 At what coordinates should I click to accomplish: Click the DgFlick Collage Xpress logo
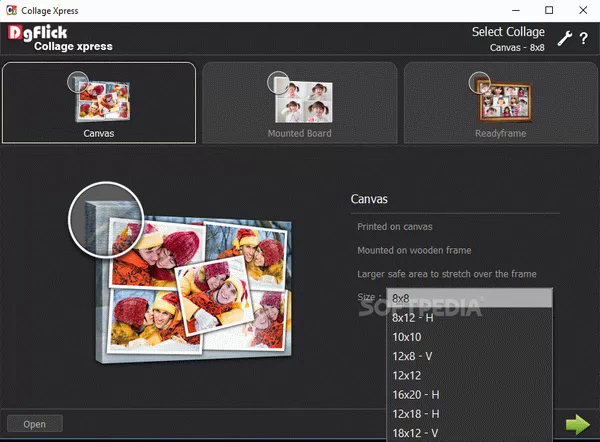click(60, 38)
